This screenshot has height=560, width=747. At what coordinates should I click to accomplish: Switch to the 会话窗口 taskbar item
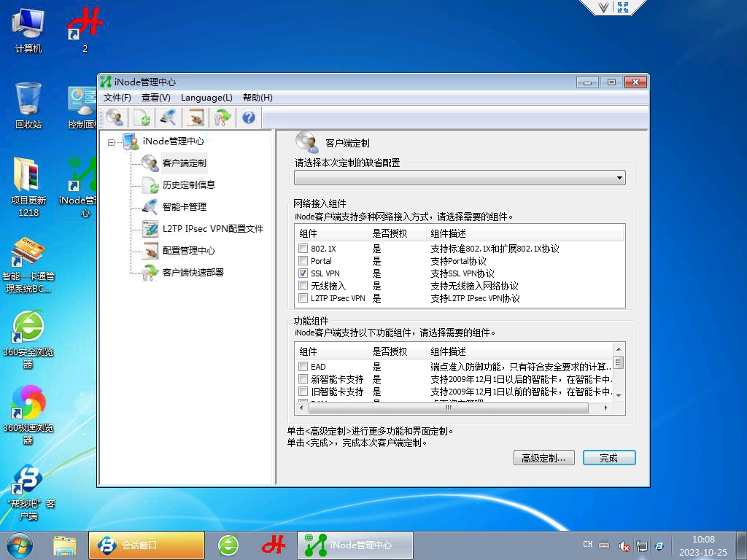tap(147, 545)
